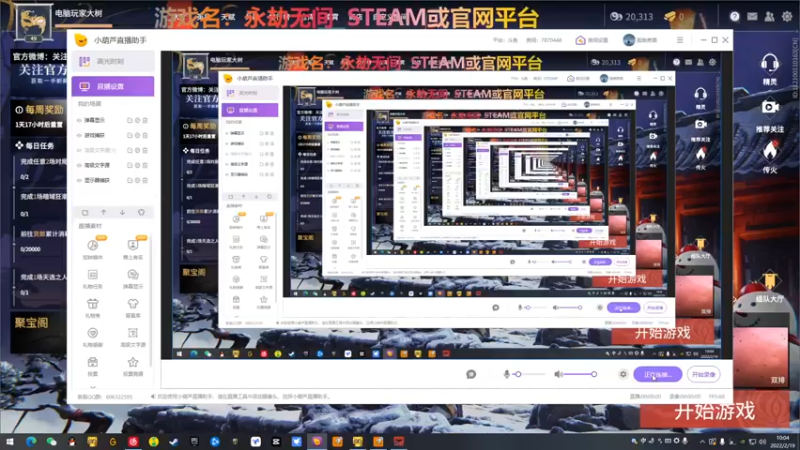Screen dimensions: 800x450
Task: Mute the speaker volume icon
Action: pyautogui.click(x=558, y=374)
